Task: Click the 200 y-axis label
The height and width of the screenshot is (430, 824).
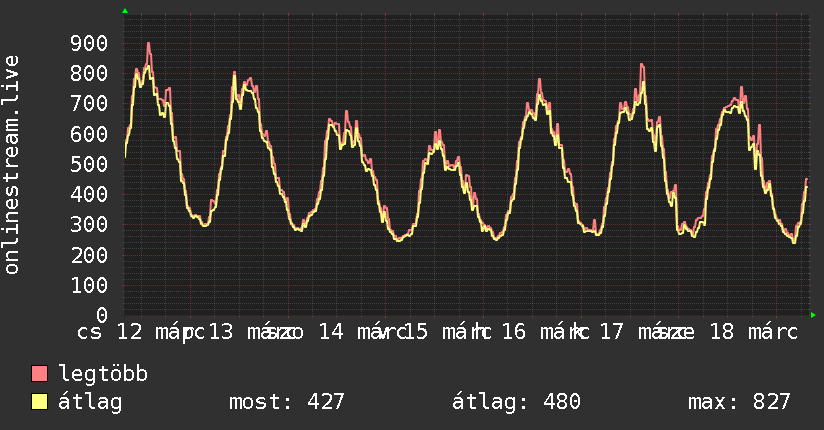Action: (x=89, y=255)
